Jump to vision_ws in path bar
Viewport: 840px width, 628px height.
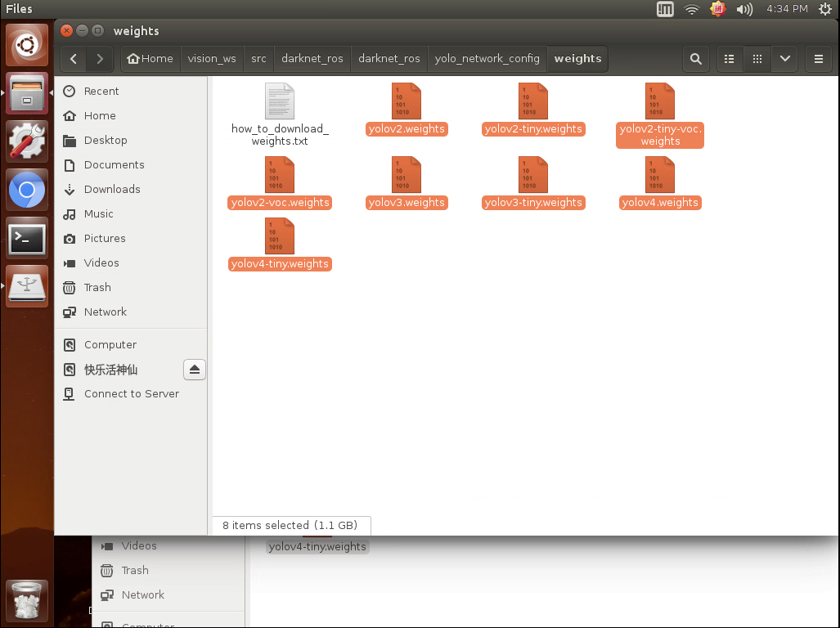[212, 59]
